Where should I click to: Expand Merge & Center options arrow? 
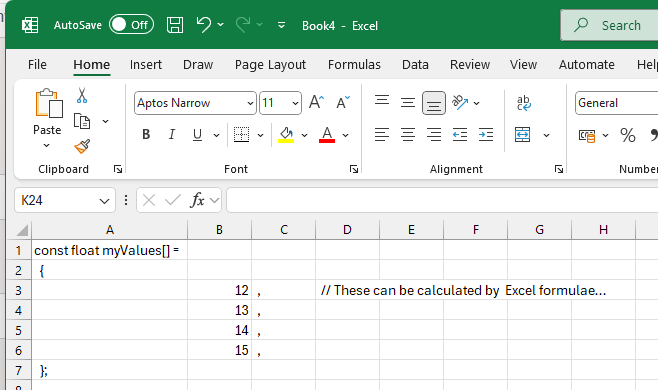[x=546, y=135]
